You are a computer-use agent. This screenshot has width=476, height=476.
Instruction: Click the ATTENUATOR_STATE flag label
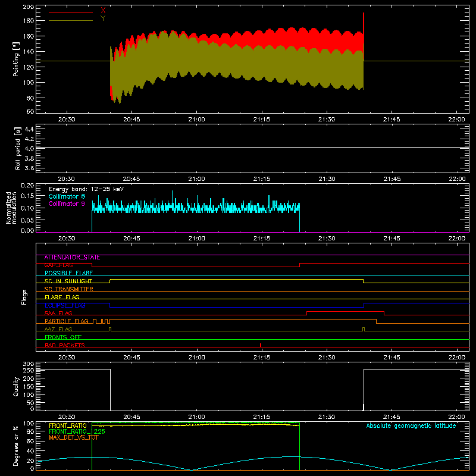pyautogui.click(x=72, y=258)
